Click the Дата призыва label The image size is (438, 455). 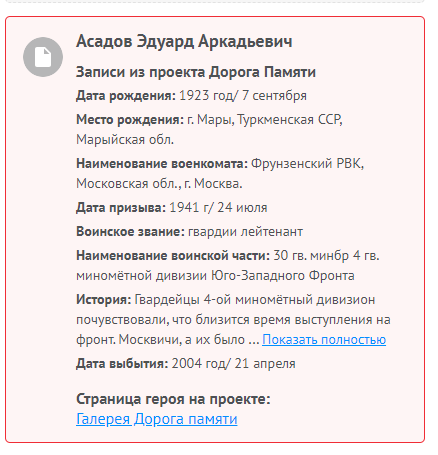pos(121,207)
